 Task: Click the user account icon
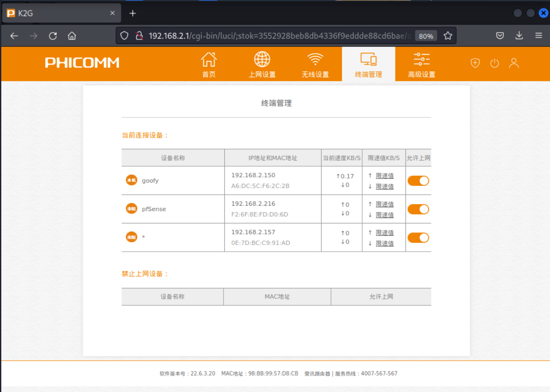(x=514, y=63)
